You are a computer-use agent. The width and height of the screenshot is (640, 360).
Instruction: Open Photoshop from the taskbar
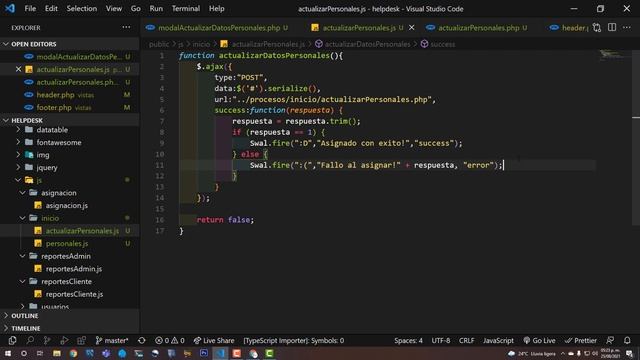pos(204,353)
